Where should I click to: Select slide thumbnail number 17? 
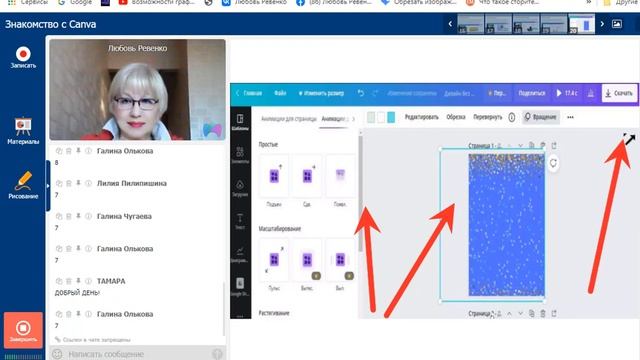(498, 24)
